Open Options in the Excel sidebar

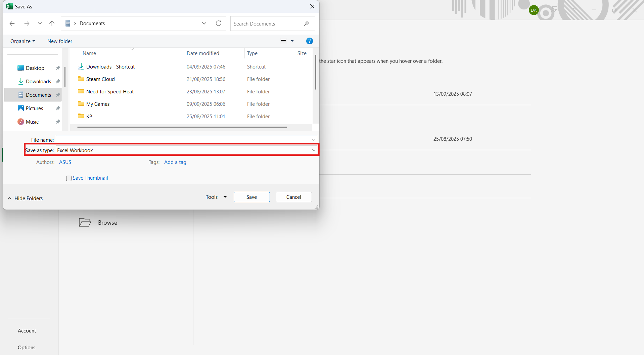(x=27, y=347)
